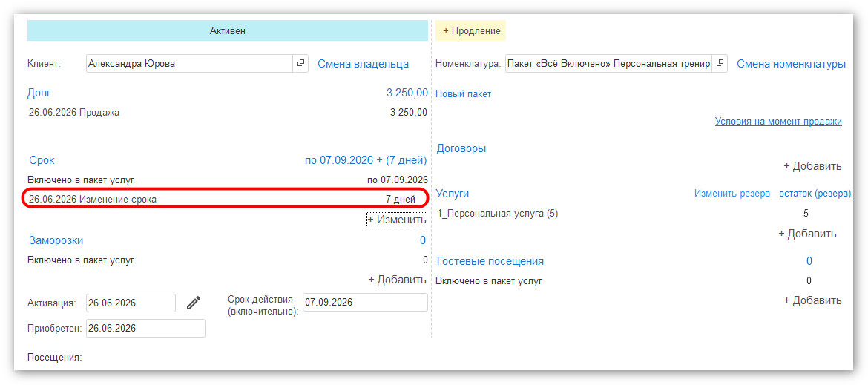Image resolution: width=868 pixels, height=385 pixels.
Task: Click the debt amount 3 250,00 link
Action: click(x=407, y=93)
